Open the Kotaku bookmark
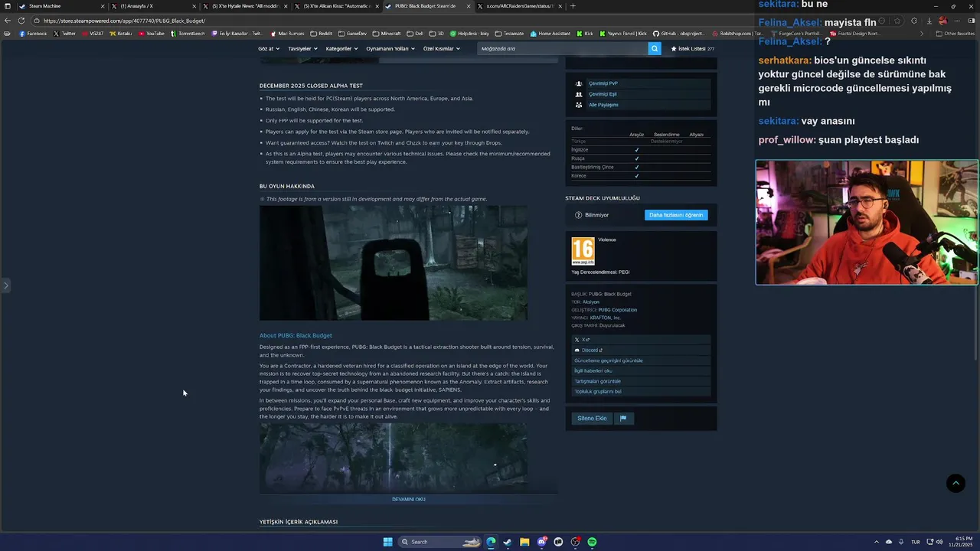 click(121, 34)
